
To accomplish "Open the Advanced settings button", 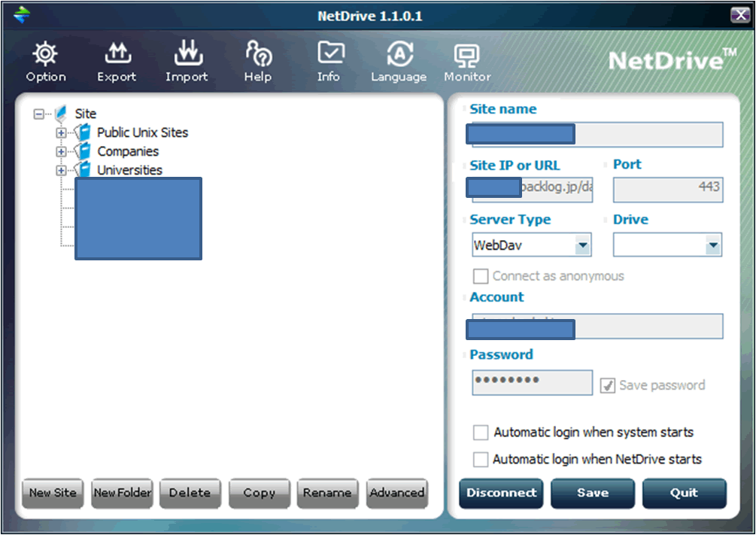I will point(396,493).
